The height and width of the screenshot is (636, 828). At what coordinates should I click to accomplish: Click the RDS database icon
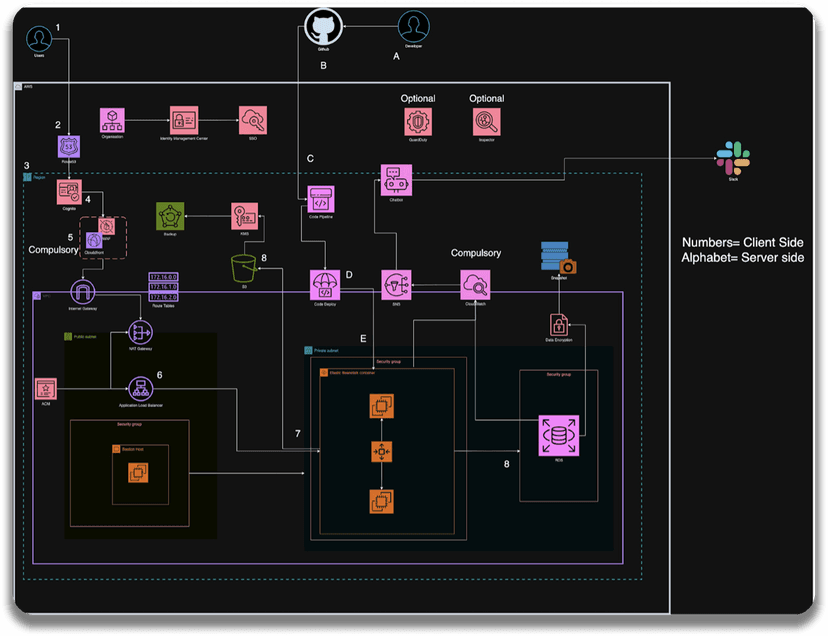[559, 436]
